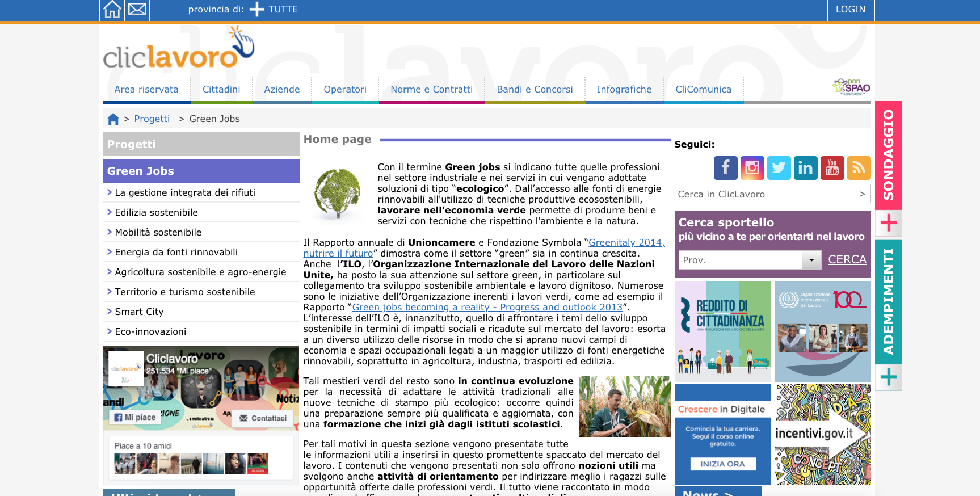
Task: Open the Prov. dropdown arrow
Action: (811, 260)
